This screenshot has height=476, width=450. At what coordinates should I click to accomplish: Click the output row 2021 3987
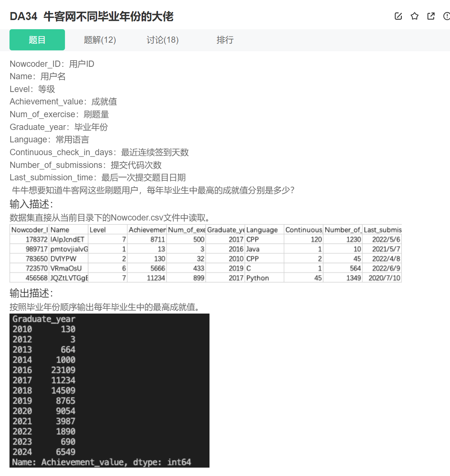pos(44,421)
